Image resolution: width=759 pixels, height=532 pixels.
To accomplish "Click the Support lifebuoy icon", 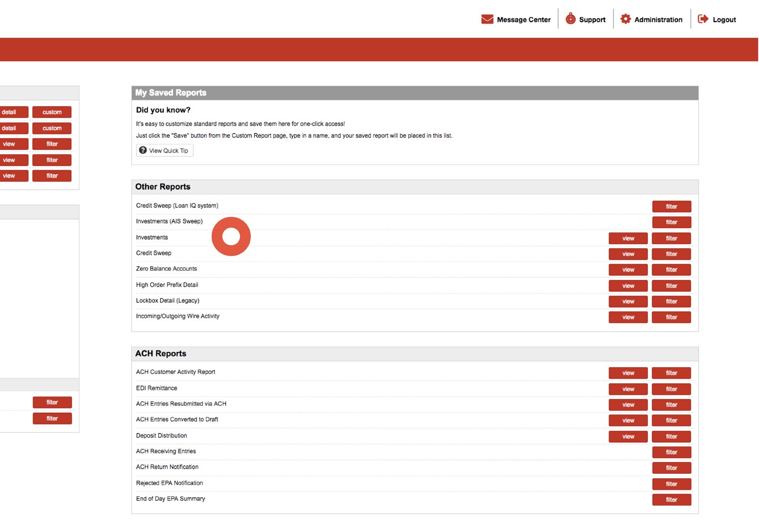I will click(571, 19).
